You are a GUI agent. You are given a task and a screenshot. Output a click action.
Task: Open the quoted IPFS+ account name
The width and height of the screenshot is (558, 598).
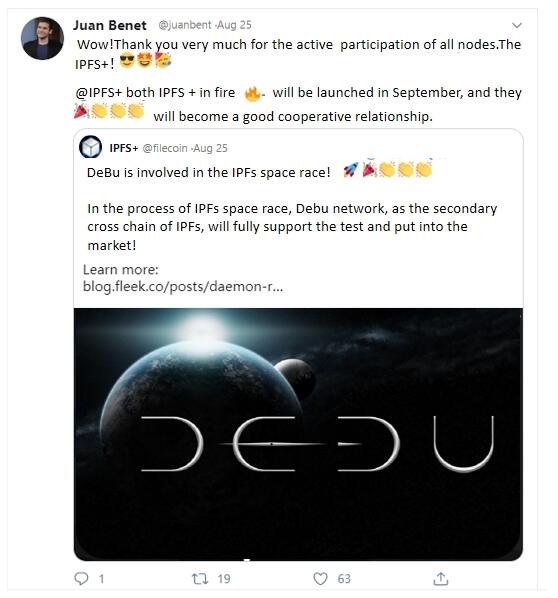coord(124,148)
